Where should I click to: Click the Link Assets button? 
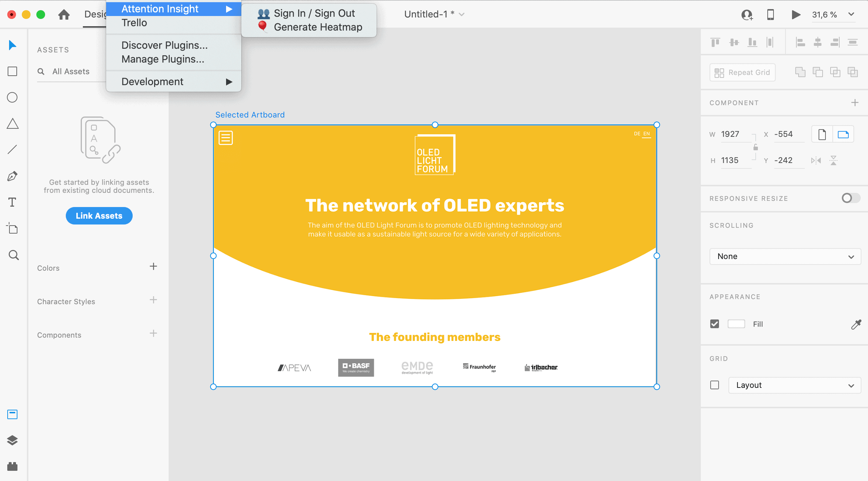[x=99, y=216]
